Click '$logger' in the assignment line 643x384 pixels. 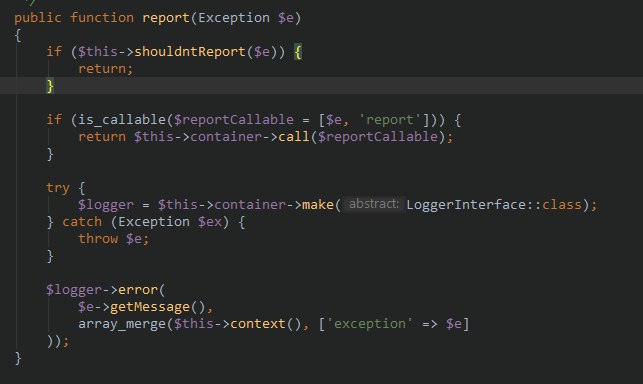106,205
